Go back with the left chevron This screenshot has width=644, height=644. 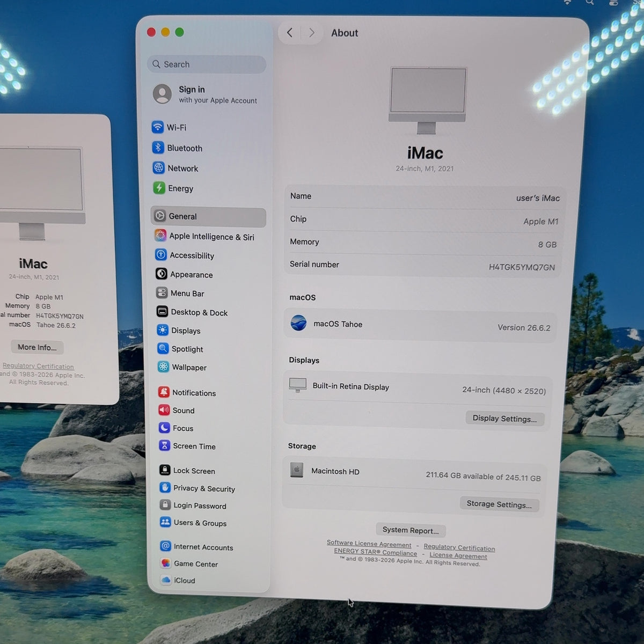pos(290,33)
